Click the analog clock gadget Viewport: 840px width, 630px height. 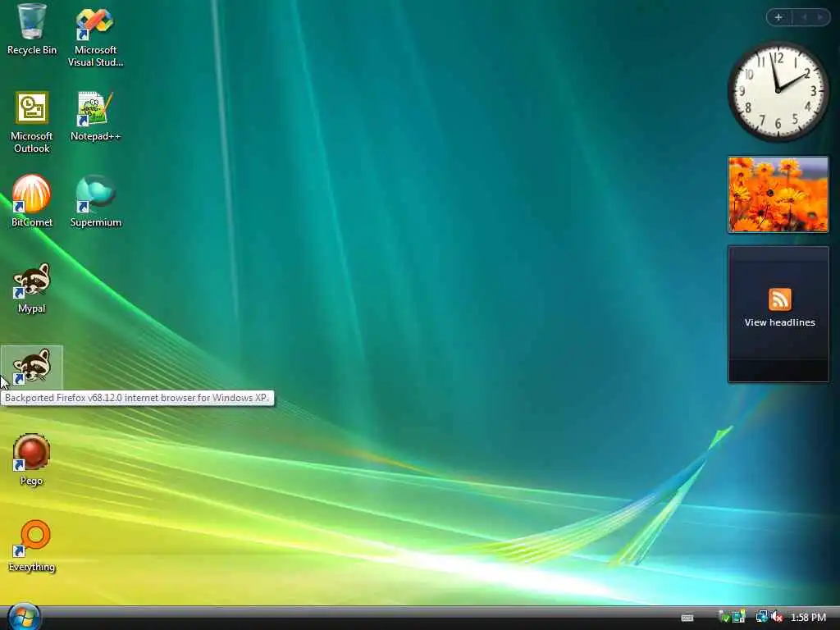click(778, 92)
